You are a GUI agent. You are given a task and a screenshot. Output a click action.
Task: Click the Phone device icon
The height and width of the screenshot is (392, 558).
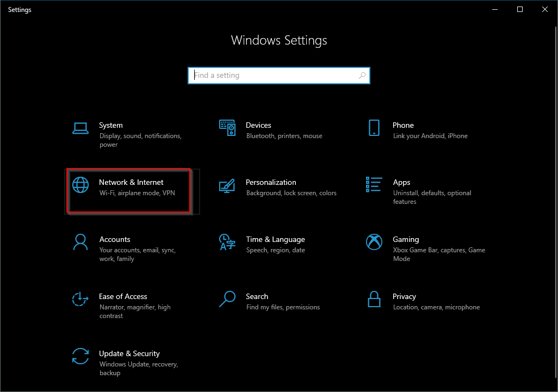point(374,128)
